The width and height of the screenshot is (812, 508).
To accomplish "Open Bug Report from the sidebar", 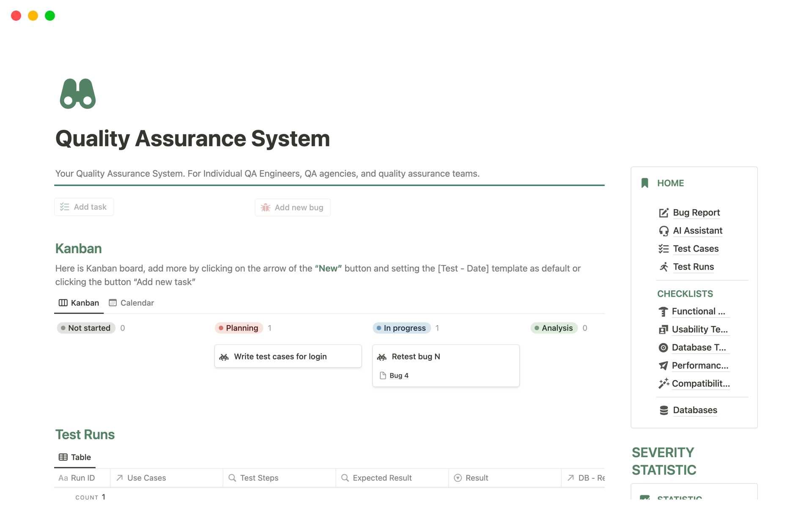I will tap(696, 213).
